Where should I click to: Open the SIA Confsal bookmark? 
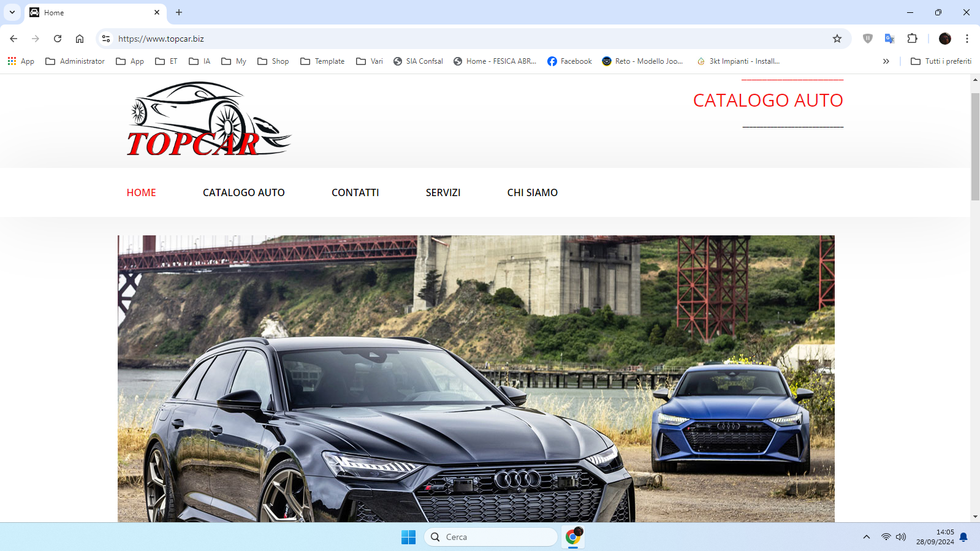point(418,61)
